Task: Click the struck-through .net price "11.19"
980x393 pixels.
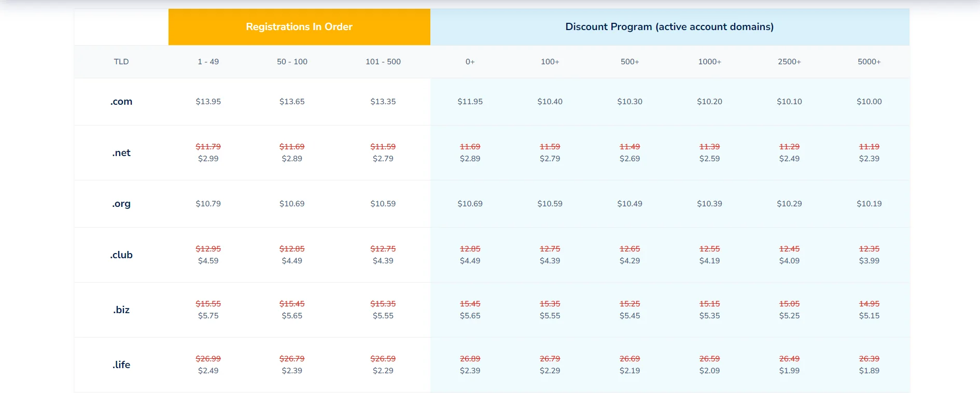Action: [870, 147]
